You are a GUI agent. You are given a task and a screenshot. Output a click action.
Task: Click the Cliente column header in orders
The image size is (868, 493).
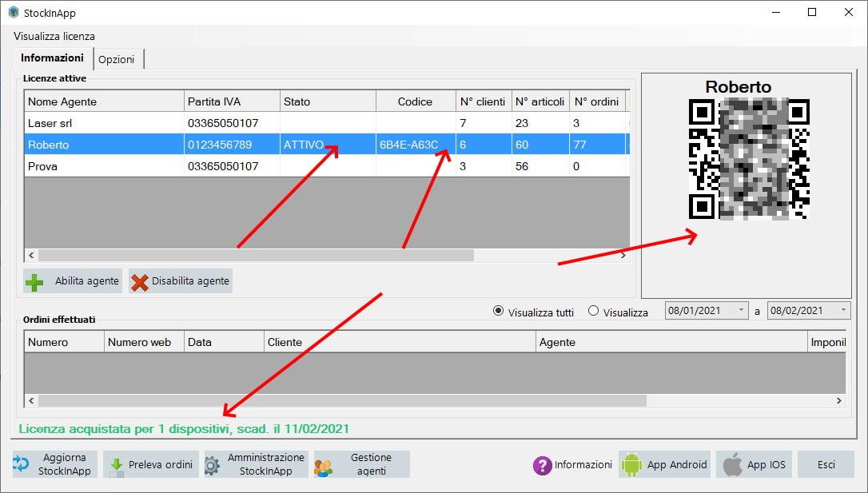(400, 342)
